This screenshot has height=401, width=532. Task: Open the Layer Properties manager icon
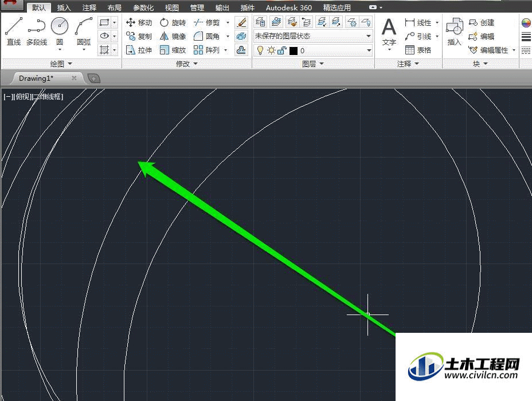click(261, 22)
